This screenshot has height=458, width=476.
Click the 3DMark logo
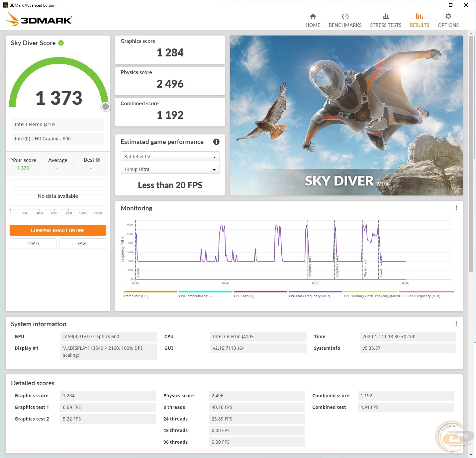click(x=39, y=20)
